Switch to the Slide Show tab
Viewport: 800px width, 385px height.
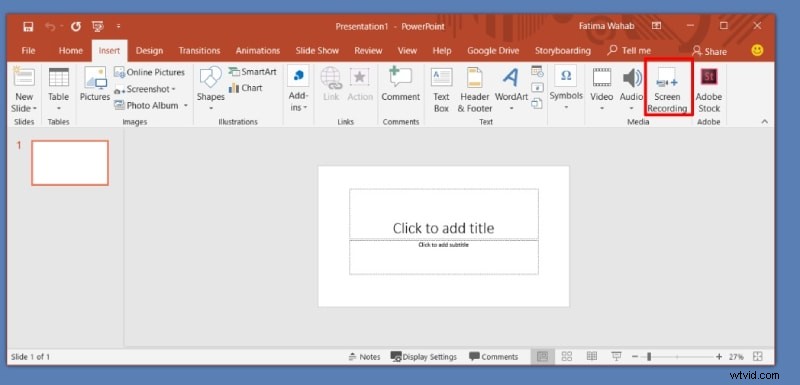point(317,50)
